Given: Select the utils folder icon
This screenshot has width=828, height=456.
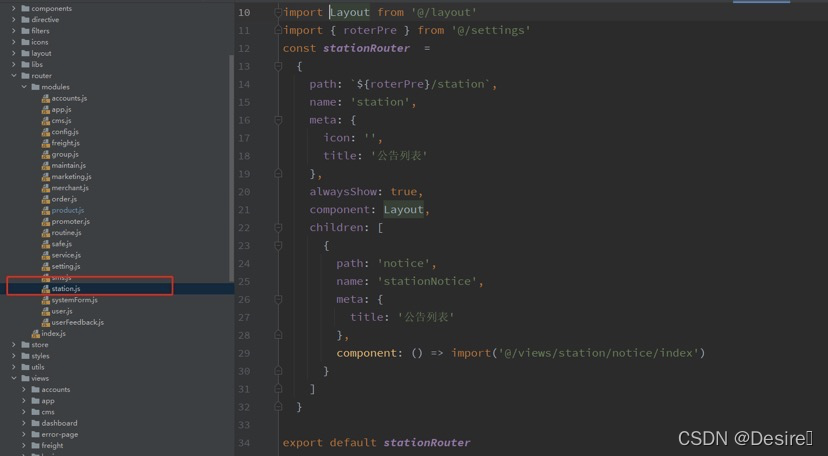Looking at the screenshot, I should (x=25, y=367).
